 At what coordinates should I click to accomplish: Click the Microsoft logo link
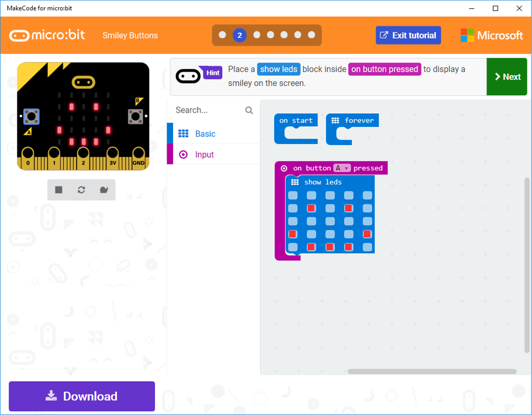tap(492, 35)
